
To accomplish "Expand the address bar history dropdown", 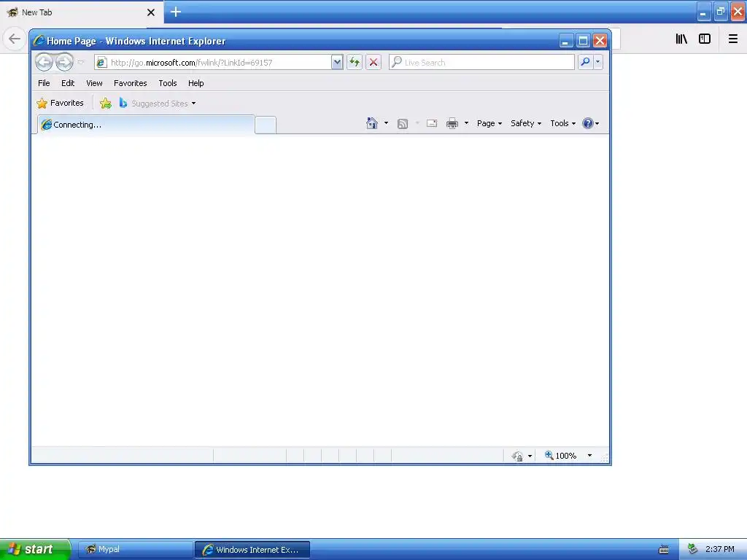I will click(337, 62).
